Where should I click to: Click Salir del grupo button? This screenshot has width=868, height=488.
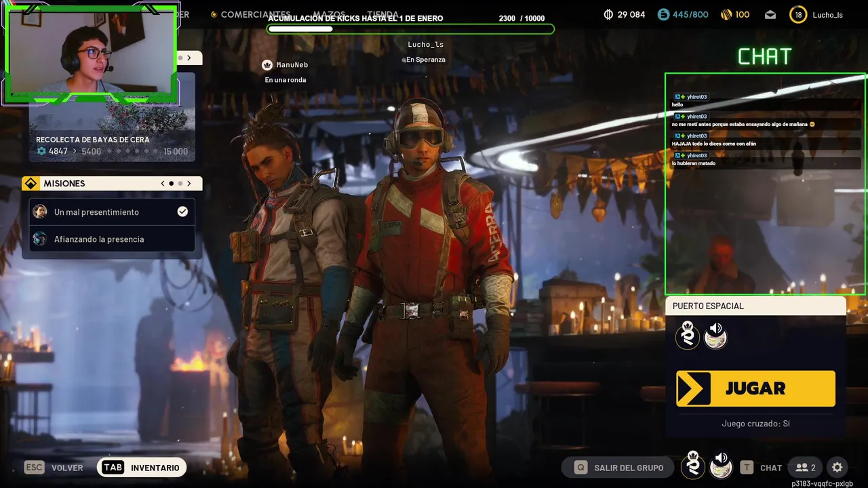point(618,467)
